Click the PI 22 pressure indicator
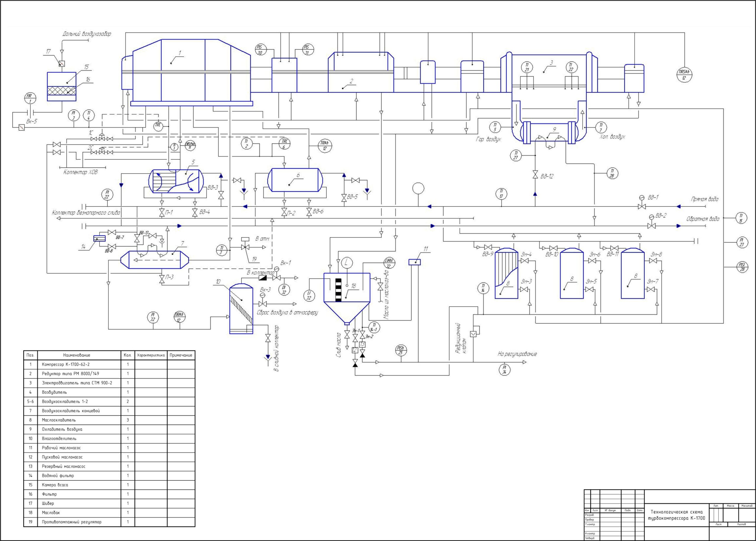 pyautogui.click(x=107, y=195)
